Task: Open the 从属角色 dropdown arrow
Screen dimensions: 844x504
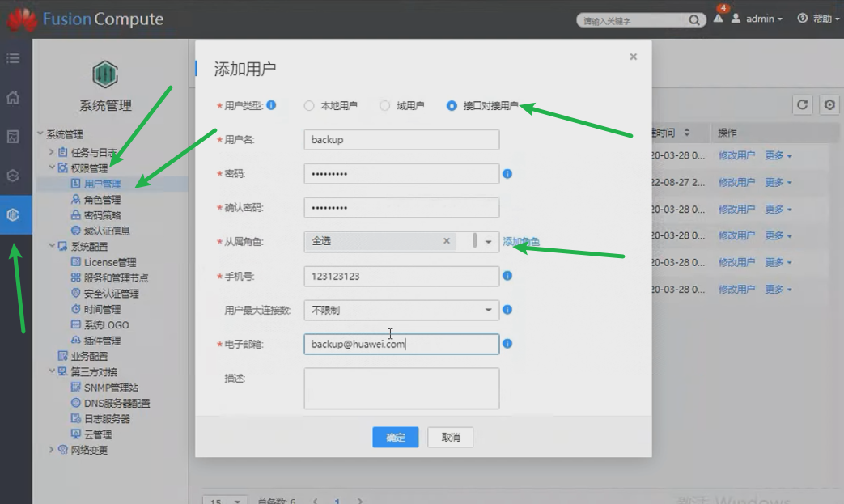Action: click(x=488, y=241)
